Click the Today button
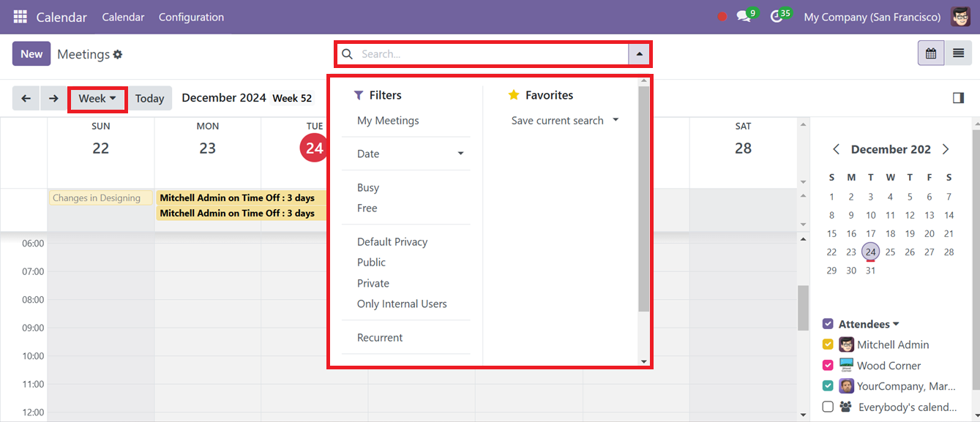The height and width of the screenshot is (422, 980). 149,98
